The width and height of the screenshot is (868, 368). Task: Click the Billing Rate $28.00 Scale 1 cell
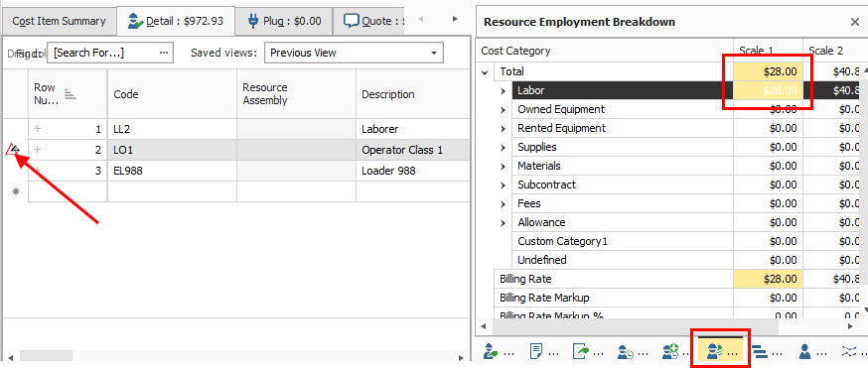(x=768, y=279)
